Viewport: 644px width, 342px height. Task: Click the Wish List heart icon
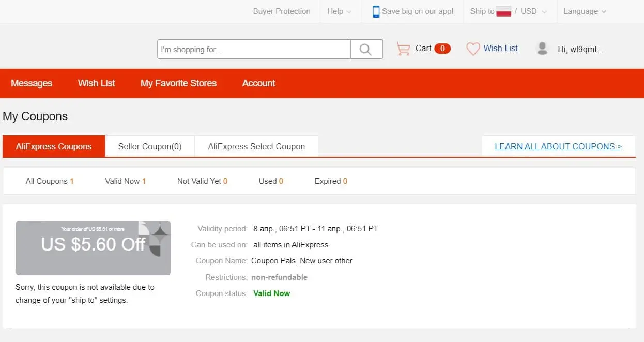pos(473,49)
